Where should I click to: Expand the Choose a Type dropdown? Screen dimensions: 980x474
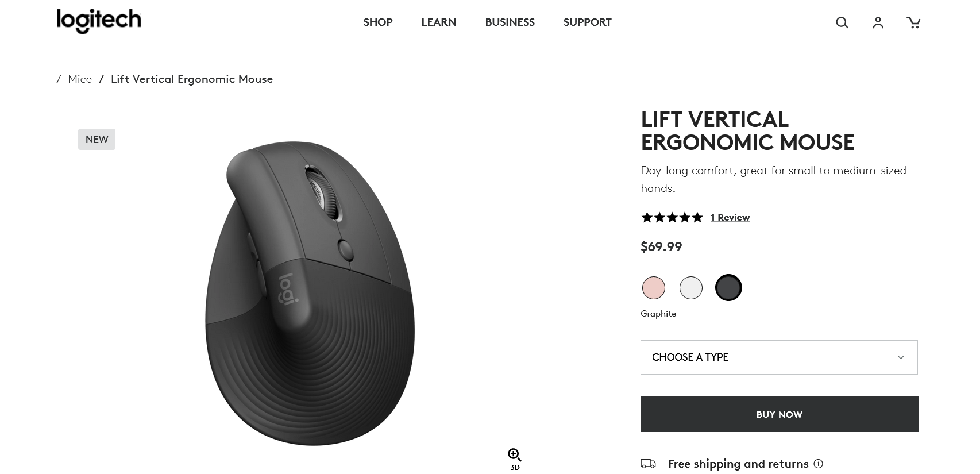779,357
